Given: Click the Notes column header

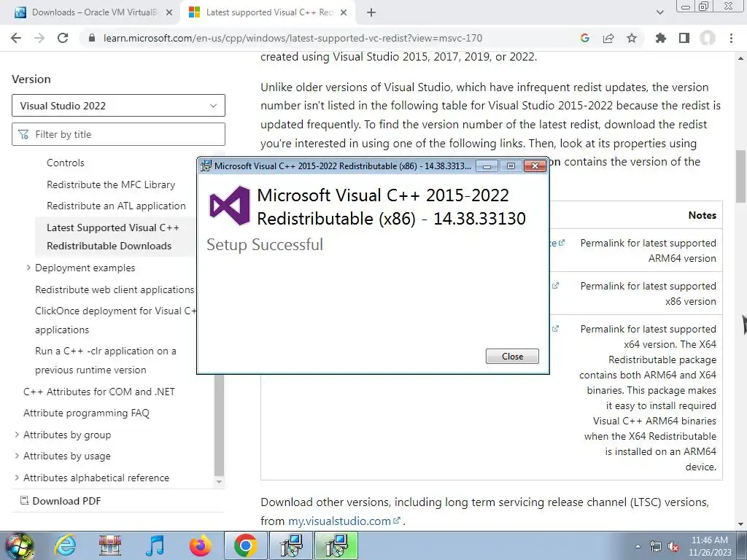Looking at the screenshot, I should click(x=703, y=215).
